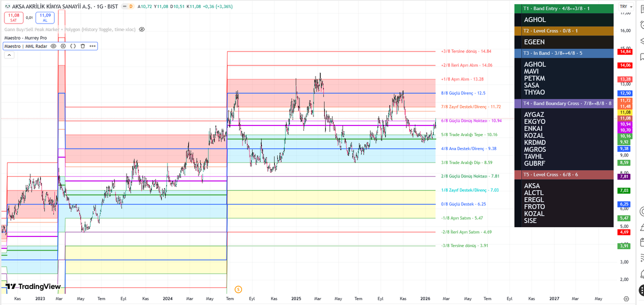Click the +3/8 Tersine dönüş 14.84 level label
The image size is (644, 305).
(466, 51)
